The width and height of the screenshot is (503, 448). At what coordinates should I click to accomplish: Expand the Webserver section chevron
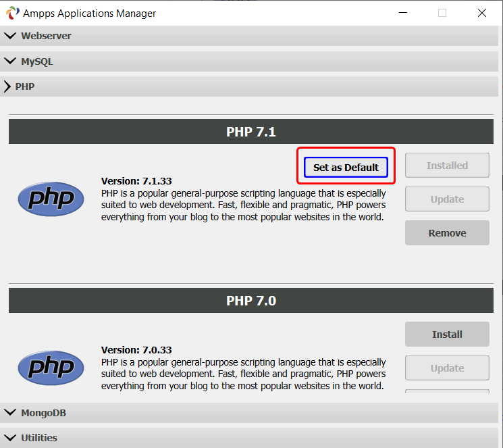tap(10, 36)
